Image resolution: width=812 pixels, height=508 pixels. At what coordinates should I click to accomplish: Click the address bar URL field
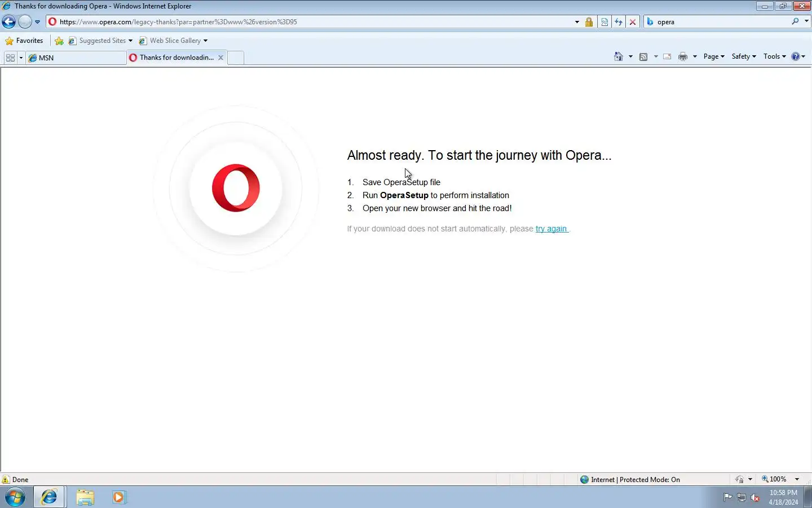point(310,22)
